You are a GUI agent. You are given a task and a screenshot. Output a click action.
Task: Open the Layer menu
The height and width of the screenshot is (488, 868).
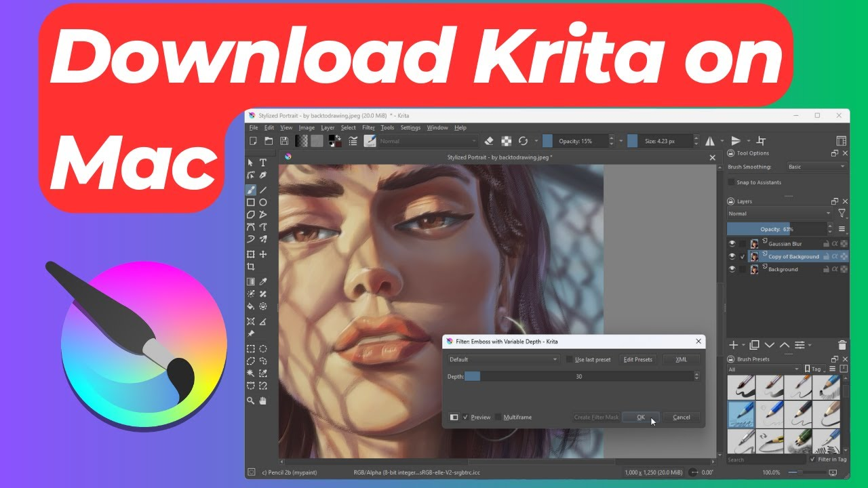click(x=328, y=127)
